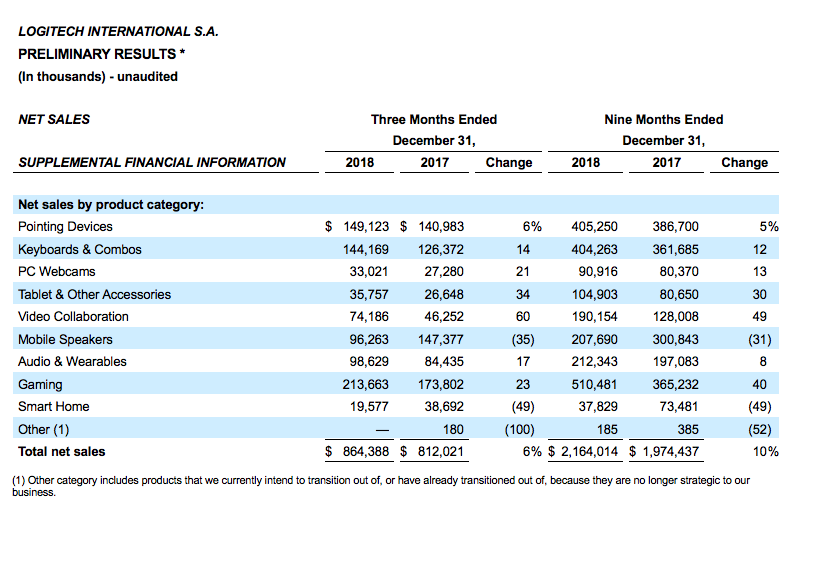Select the PRELIMINARY RESULTS title

click(101, 54)
